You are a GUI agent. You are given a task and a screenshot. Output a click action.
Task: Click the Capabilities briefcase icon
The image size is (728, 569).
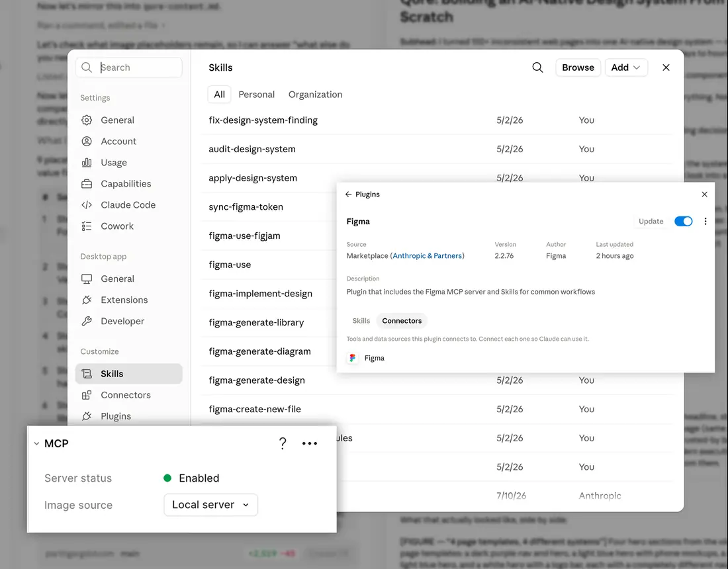87,184
